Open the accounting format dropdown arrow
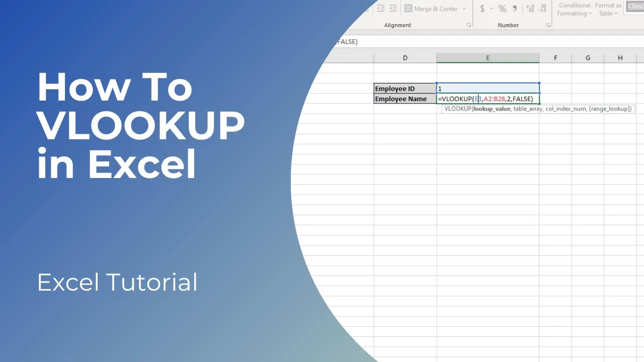The width and height of the screenshot is (644, 362). pyautogui.click(x=491, y=9)
